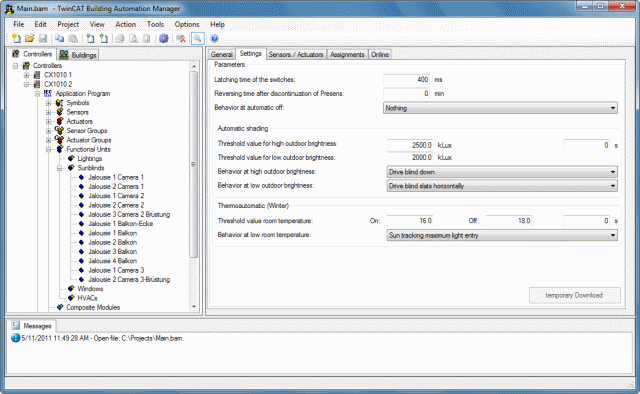Open the Tools menu

tap(155, 24)
